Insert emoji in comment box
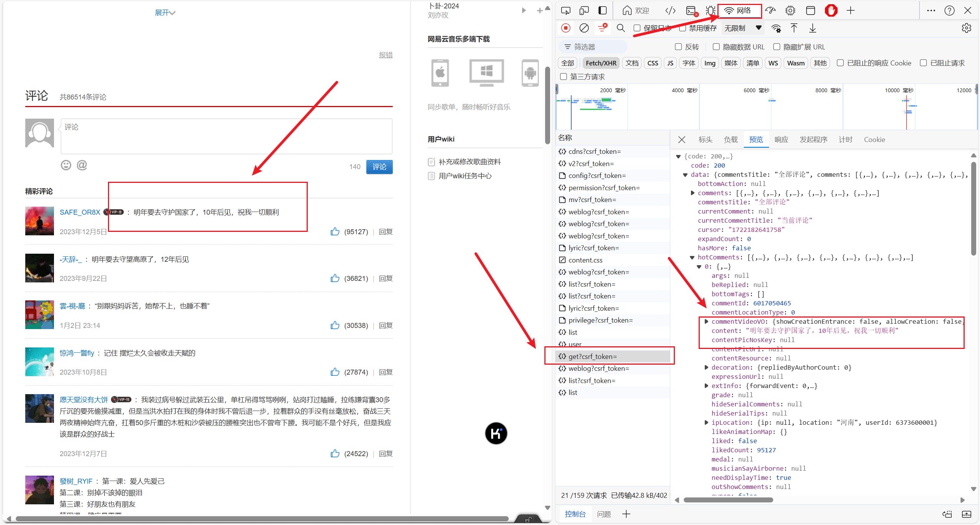This screenshot has height=525, width=980. coord(66,165)
